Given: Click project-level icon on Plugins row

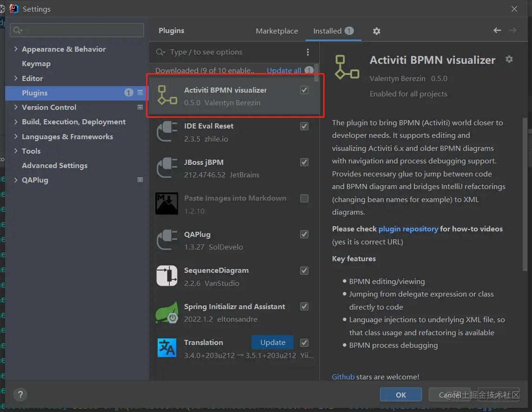Looking at the screenshot, I should pyautogui.click(x=140, y=92).
